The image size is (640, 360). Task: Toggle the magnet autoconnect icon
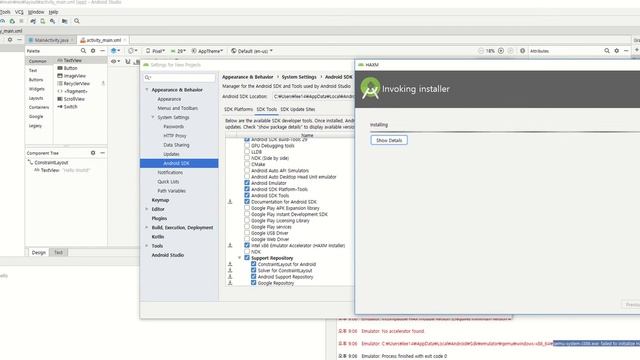(x=128, y=61)
